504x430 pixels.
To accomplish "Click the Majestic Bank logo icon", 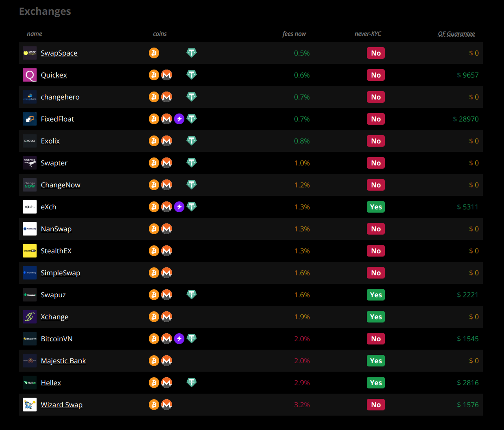I will point(30,361).
